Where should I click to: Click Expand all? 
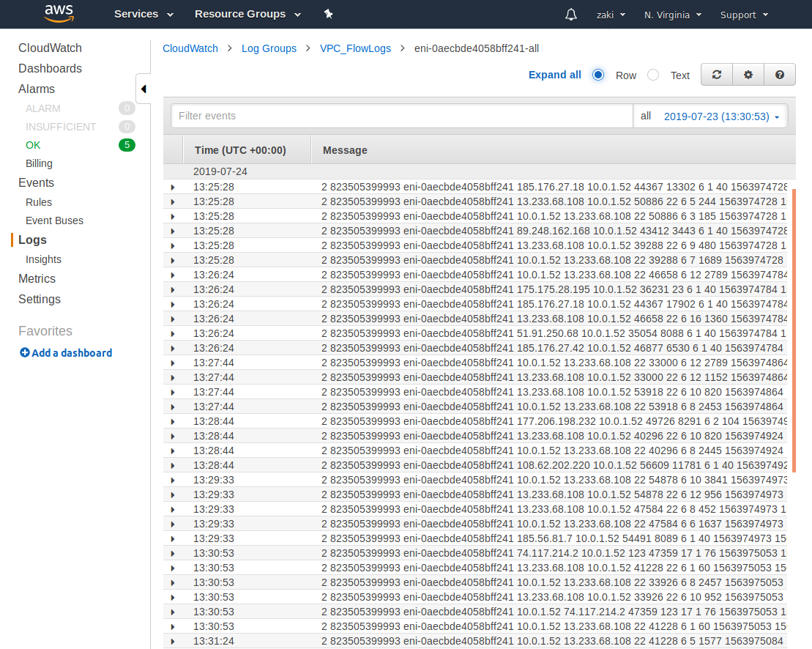tap(554, 75)
